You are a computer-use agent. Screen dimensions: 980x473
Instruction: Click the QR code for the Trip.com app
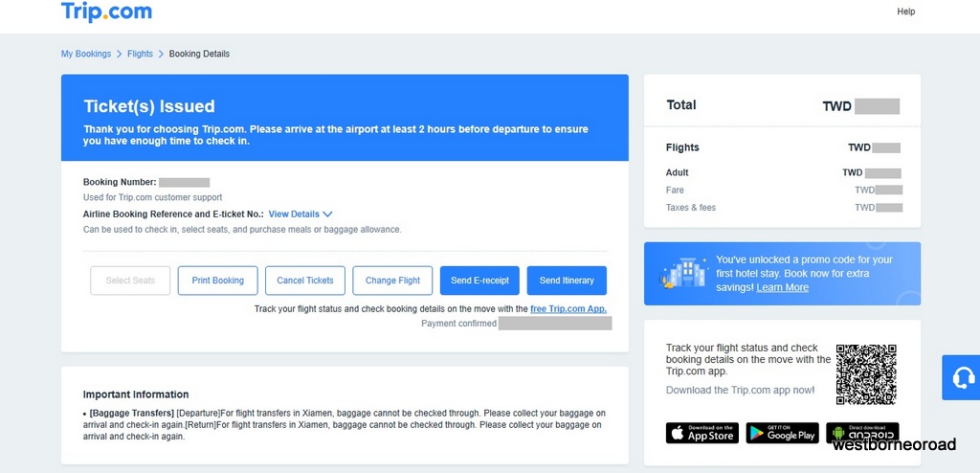click(866, 374)
